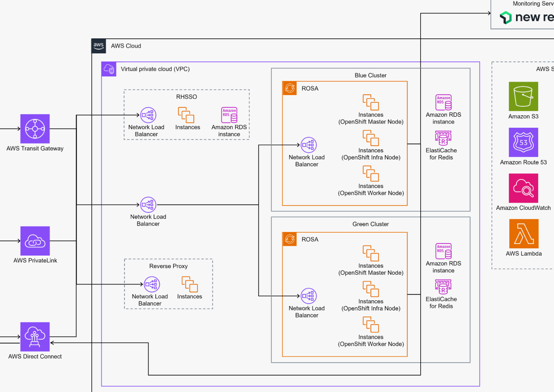The image size is (554, 392).
Task: Select the Amazon CloudWatch icon
Action: (x=524, y=188)
